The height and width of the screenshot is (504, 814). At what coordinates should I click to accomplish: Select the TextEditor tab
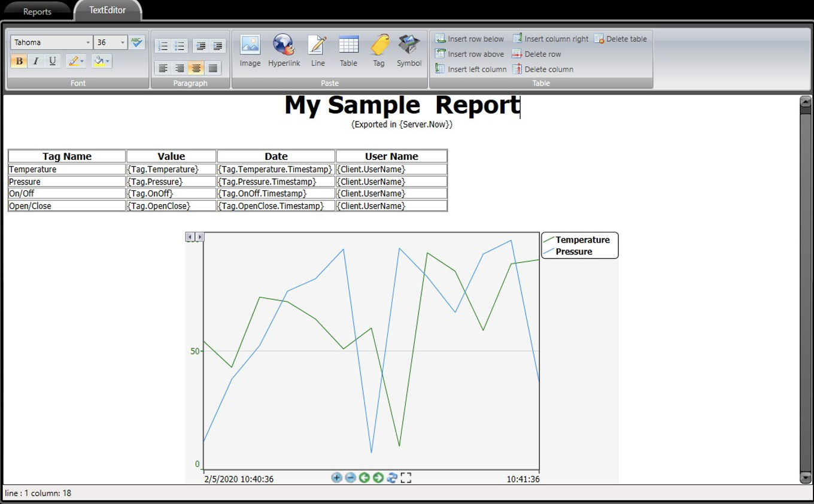(x=107, y=10)
